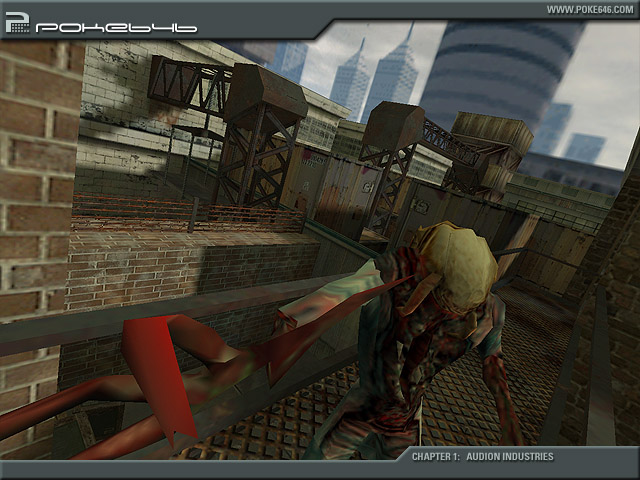
Task: Click the round cylindrical skyscraper in background
Action: click(x=495, y=70)
